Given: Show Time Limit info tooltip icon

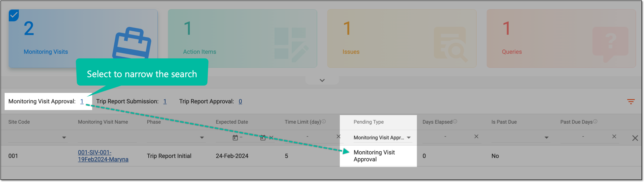Looking at the screenshot, I should point(324,121).
